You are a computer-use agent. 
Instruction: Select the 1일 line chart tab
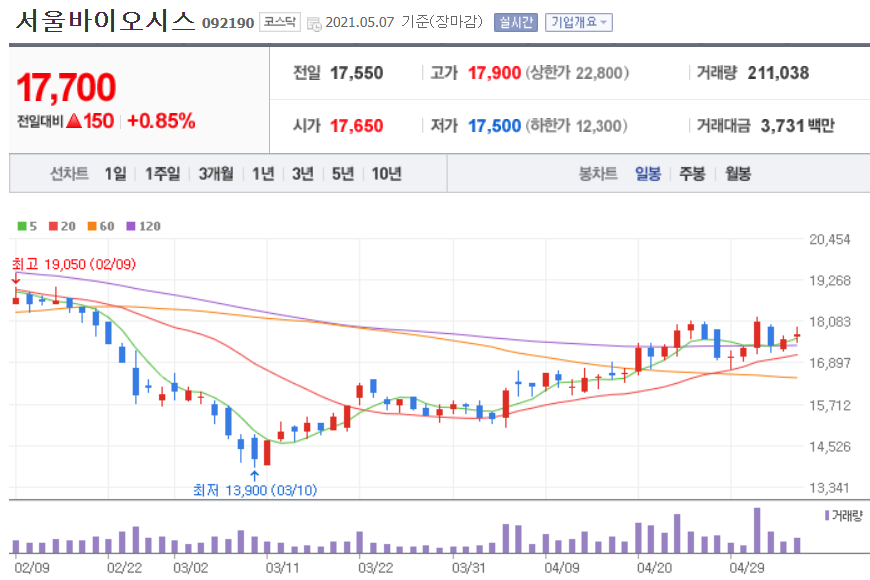[x=115, y=174]
